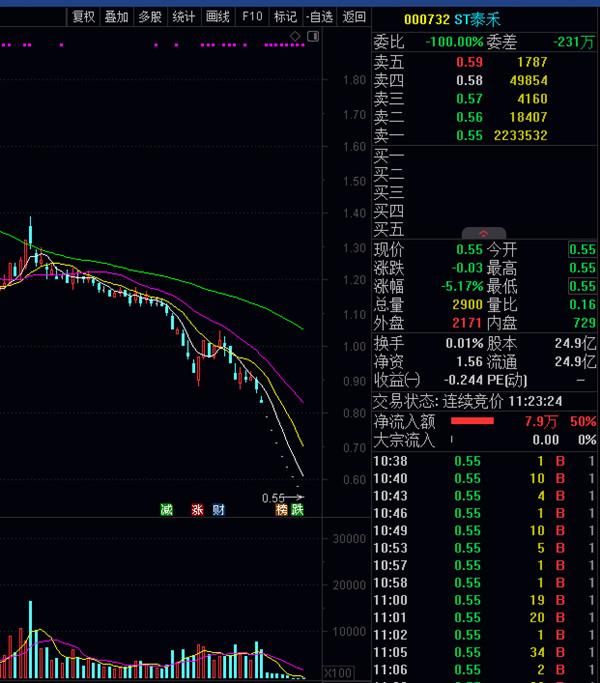Collapse the order book with red chevron
The height and width of the screenshot is (683, 600).
pos(484,232)
